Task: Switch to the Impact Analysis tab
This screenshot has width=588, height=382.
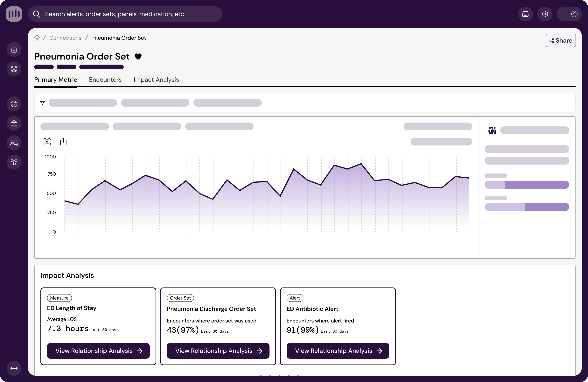Action: [156, 80]
